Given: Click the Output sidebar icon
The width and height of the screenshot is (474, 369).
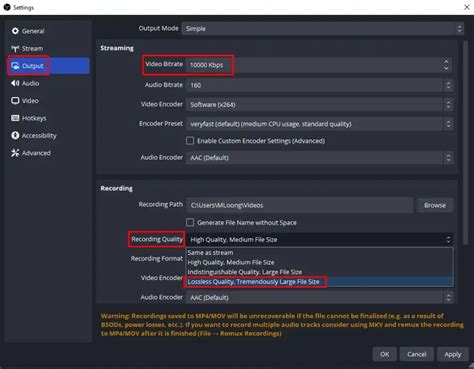Looking at the screenshot, I should pyautogui.click(x=15, y=66).
